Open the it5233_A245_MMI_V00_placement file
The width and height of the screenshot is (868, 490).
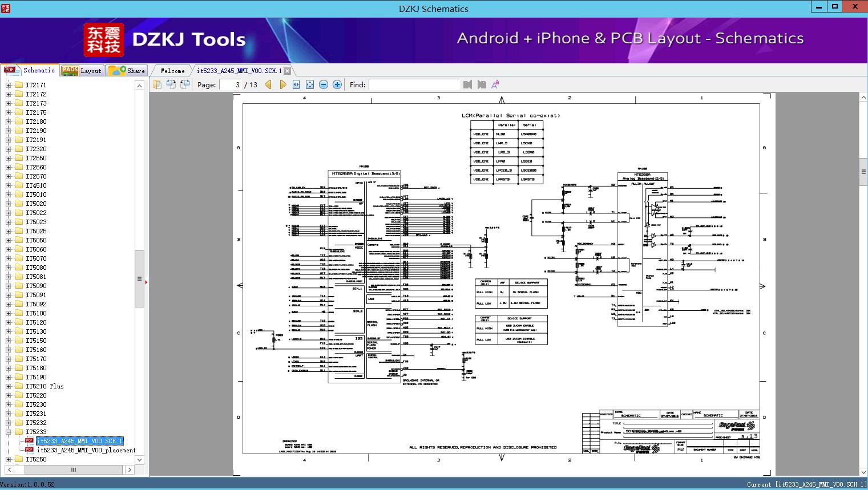click(x=86, y=450)
